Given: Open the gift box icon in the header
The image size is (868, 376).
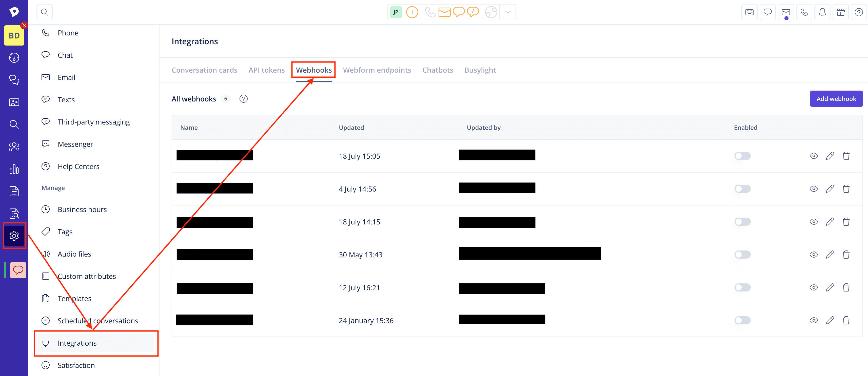Looking at the screenshot, I should [841, 12].
